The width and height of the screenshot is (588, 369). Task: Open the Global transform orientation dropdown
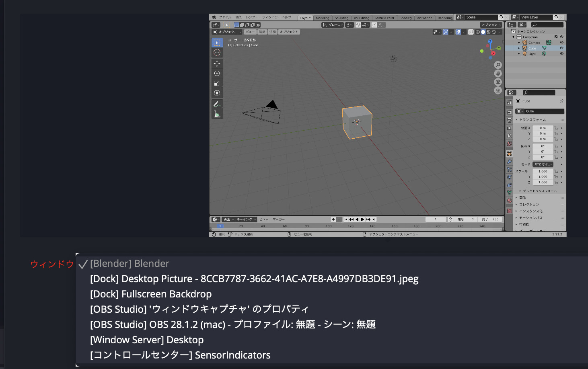click(x=333, y=25)
